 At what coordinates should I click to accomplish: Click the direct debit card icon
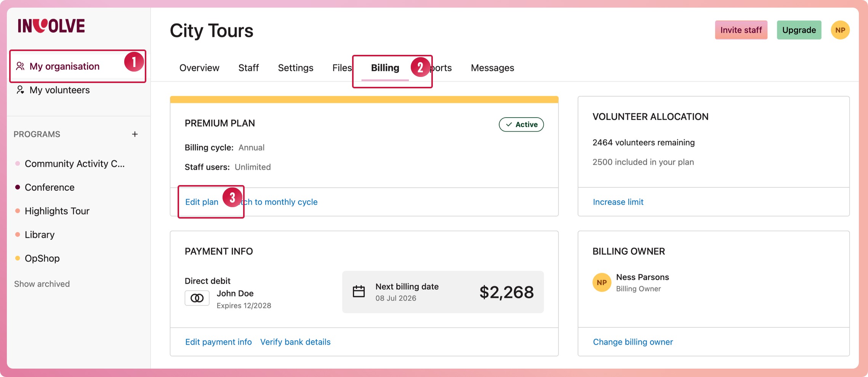[197, 298]
